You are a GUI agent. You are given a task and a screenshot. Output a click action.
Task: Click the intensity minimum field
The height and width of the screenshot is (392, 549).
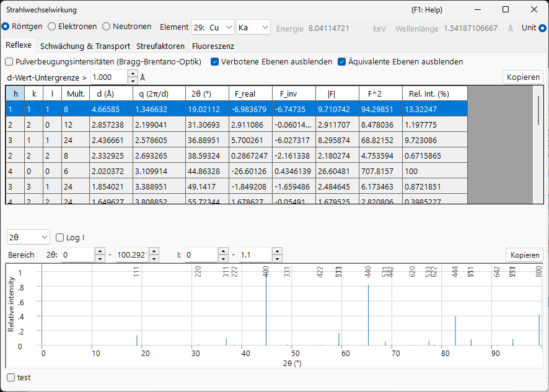[x=201, y=255]
